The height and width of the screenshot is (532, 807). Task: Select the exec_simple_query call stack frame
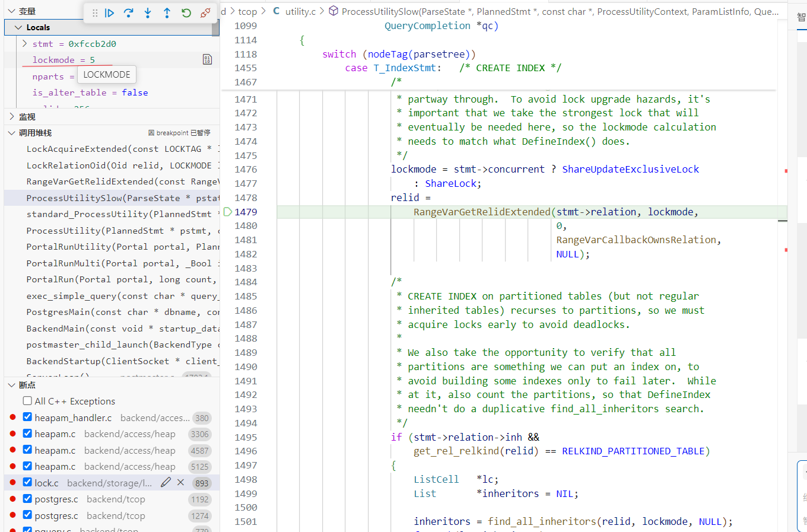coord(119,296)
